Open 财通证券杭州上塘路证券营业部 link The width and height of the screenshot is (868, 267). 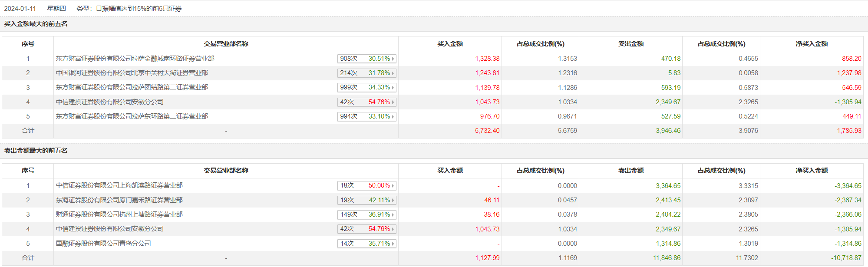pyautogui.click(x=119, y=214)
